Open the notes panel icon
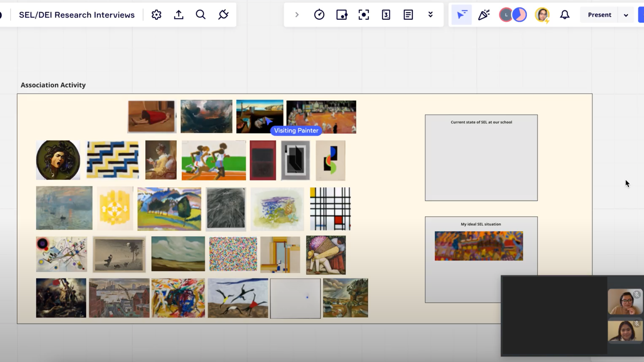This screenshot has height=362, width=644. point(408,15)
